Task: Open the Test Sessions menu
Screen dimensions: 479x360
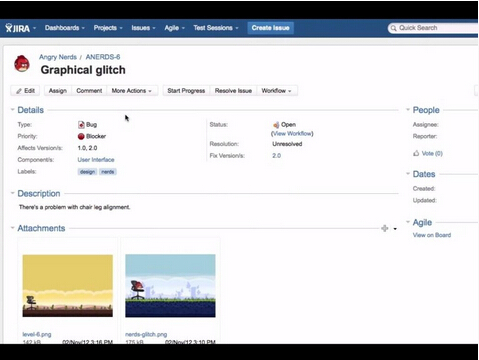Action: pyautogui.click(x=216, y=28)
